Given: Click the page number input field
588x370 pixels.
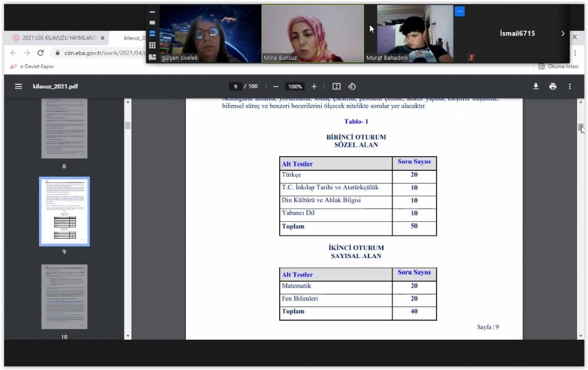Looking at the screenshot, I should tap(235, 87).
